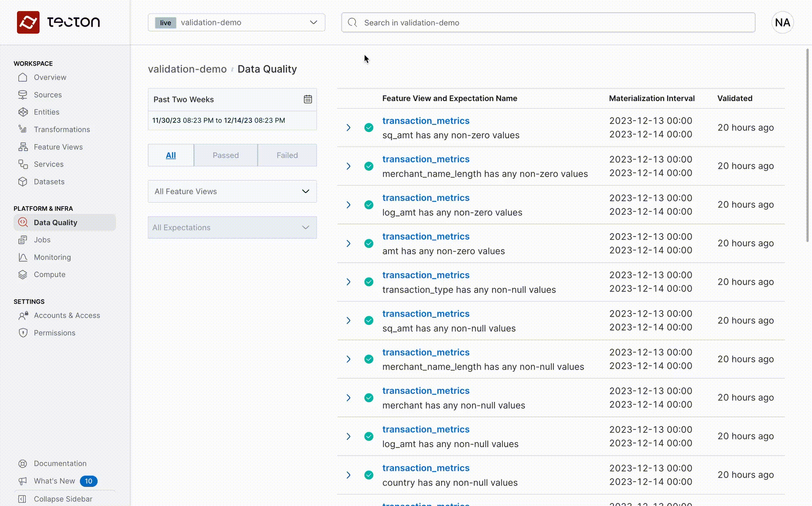Go to Permissions in sidebar
Viewport: 812px width, 506px height.
coord(55,333)
